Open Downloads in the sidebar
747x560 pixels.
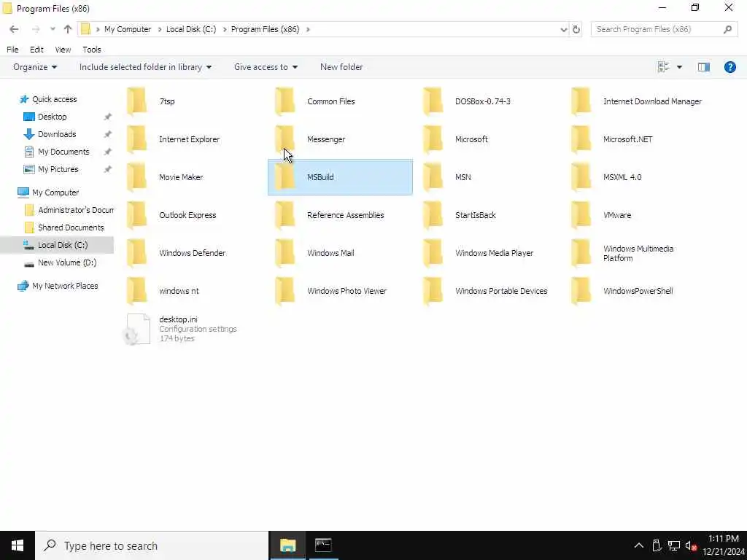click(x=57, y=134)
